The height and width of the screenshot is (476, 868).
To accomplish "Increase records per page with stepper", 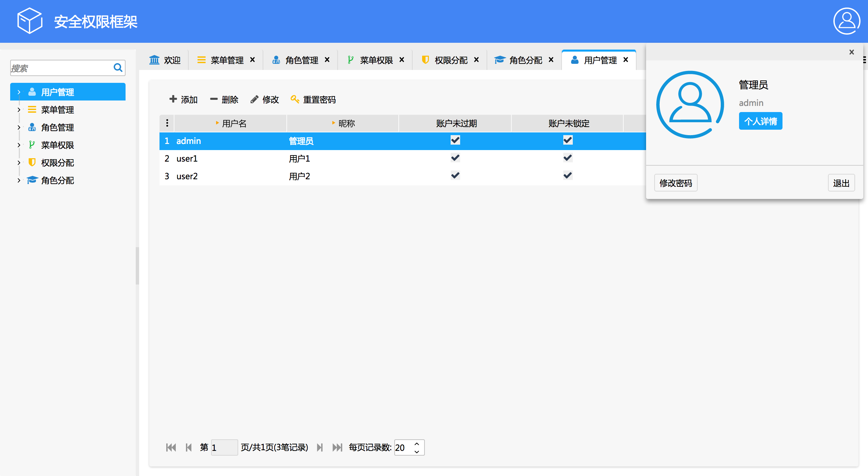I will coord(417,444).
